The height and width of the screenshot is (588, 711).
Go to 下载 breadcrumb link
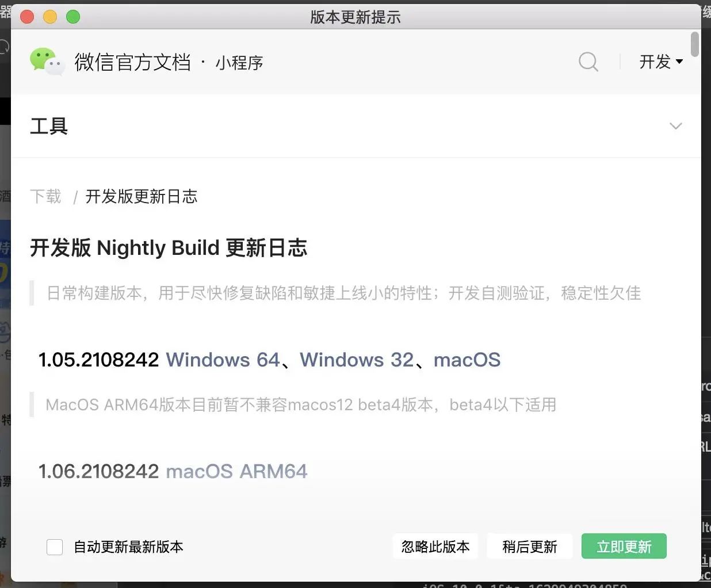pos(45,196)
